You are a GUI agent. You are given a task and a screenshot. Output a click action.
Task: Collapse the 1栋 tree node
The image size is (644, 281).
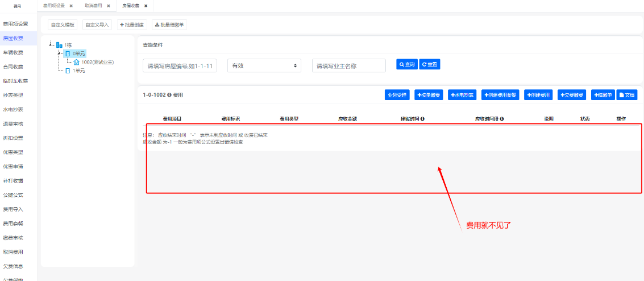click(51, 45)
